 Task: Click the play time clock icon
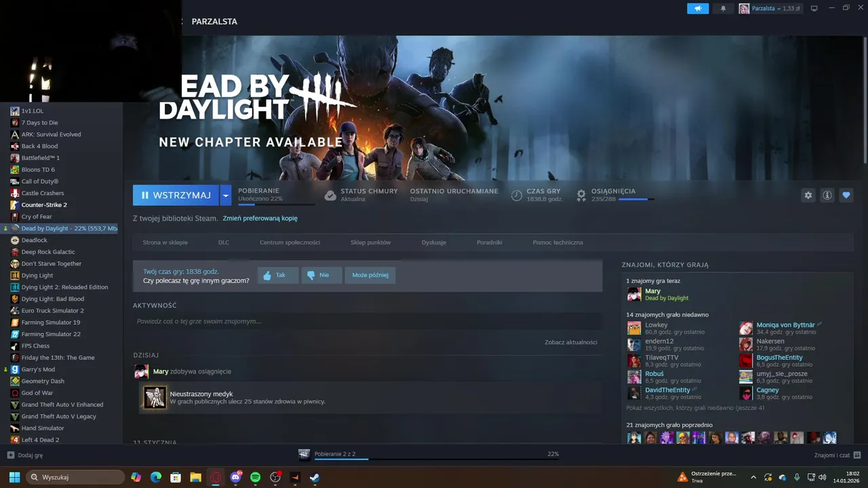(x=517, y=195)
